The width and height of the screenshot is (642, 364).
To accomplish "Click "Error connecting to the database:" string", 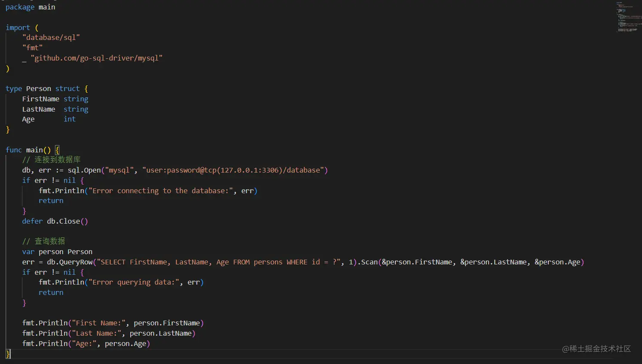I will pos(161,191).
